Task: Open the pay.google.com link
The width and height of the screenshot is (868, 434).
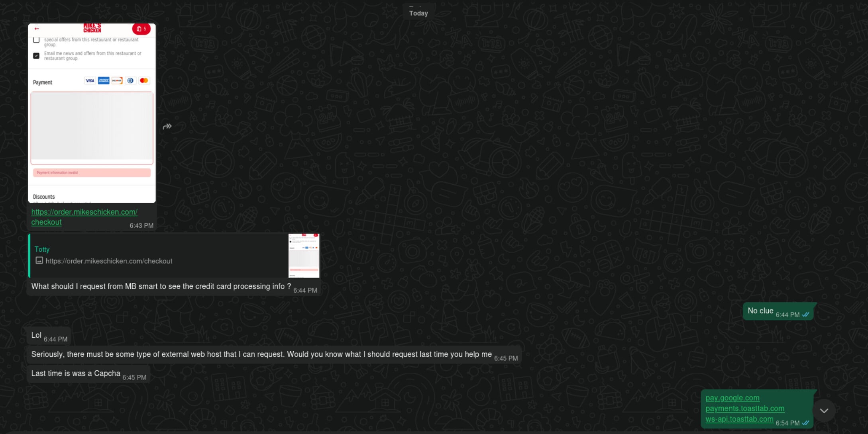Action: tap(732, 398)
